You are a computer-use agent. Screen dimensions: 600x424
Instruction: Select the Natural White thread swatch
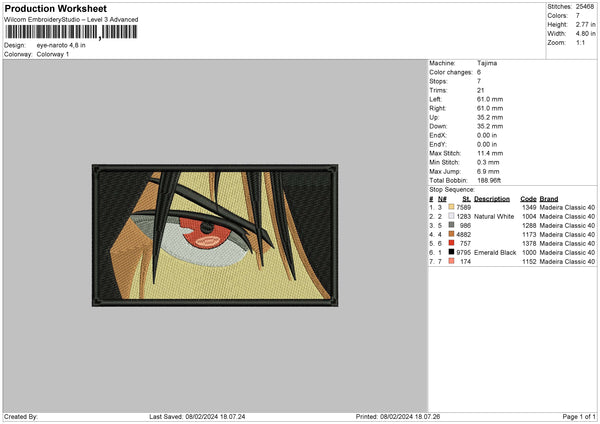pos(451,216)
